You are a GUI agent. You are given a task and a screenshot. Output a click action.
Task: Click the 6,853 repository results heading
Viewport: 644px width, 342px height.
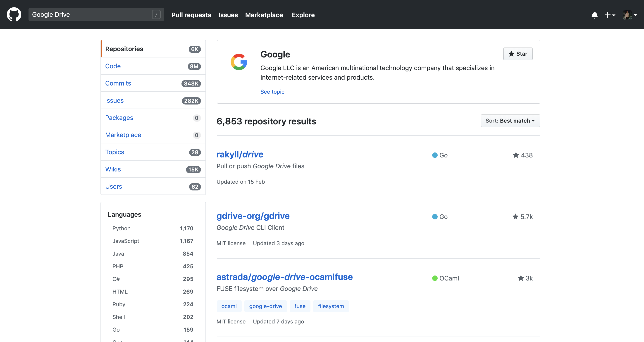click(x=266, y=121)
